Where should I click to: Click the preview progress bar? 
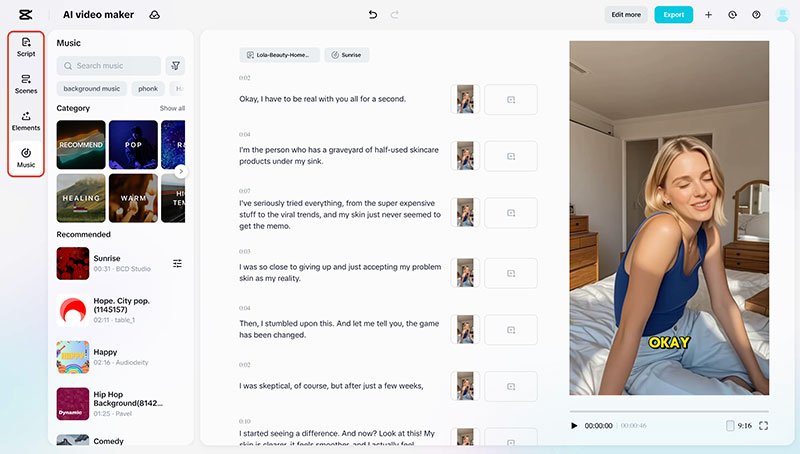tap(669, 411)
